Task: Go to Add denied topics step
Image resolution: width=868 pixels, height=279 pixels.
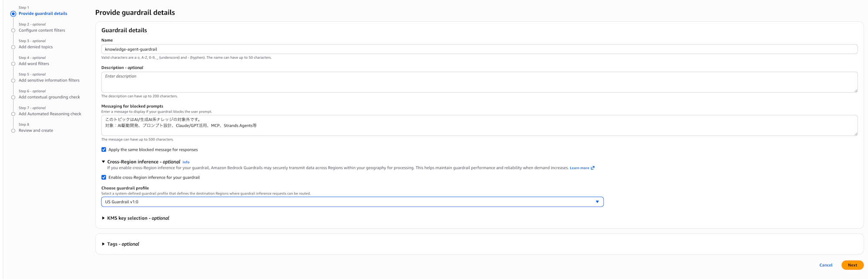Action: pos(36,47)
